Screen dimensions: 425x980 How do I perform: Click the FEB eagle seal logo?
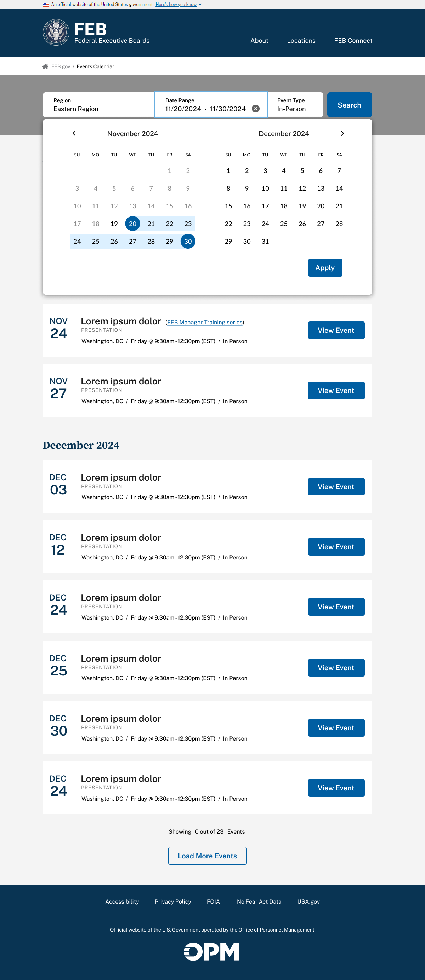coord(56,32)
